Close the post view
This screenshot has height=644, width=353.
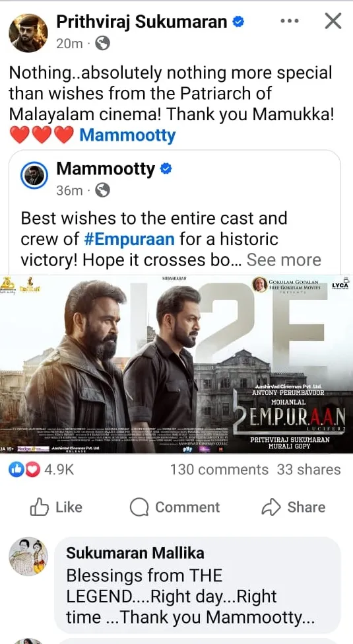[x=333, y=21]
